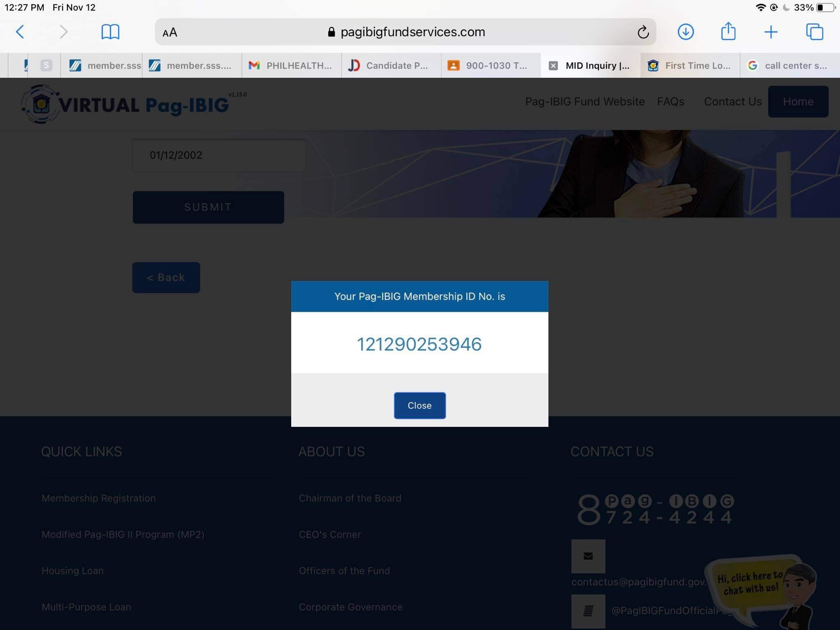840x630 pixels.
Task: Open a new tab with plus icon
Action: 771,32
